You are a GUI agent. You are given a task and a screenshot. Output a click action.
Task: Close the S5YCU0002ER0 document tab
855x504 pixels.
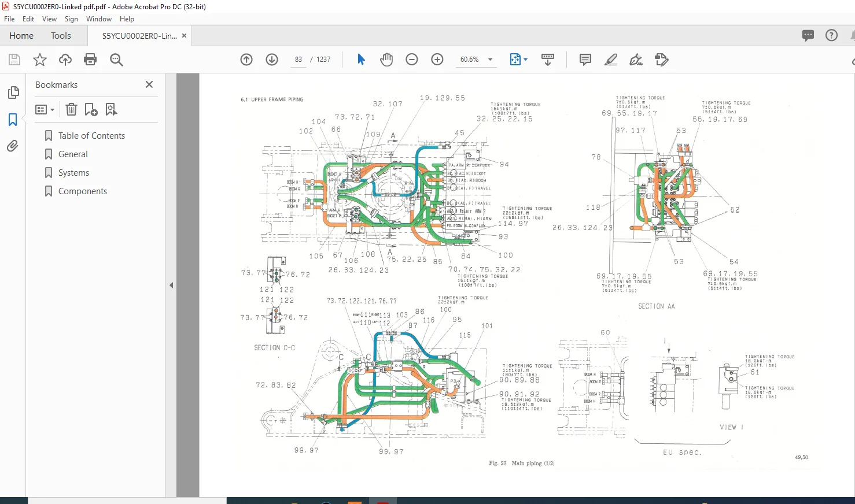185,36
